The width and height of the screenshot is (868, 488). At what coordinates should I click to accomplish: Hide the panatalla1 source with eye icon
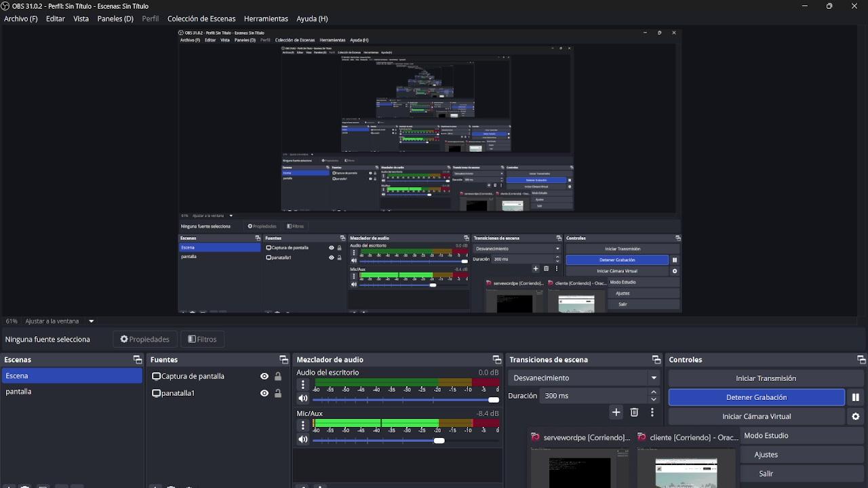point(264,393)
